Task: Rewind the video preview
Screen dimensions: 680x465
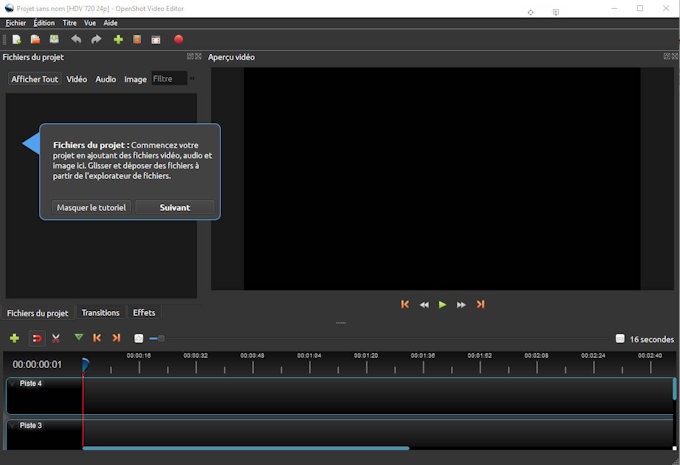Action: click(x=424, y=305)
